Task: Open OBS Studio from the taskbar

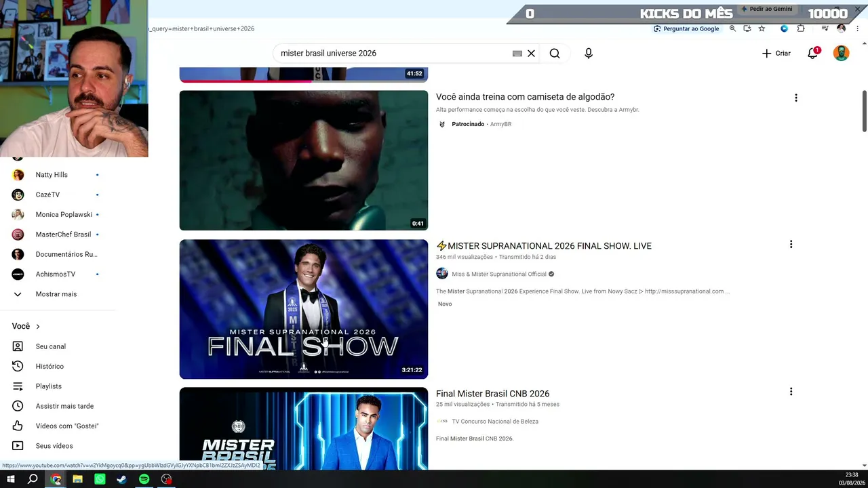Action: click(x=166, y=479)
